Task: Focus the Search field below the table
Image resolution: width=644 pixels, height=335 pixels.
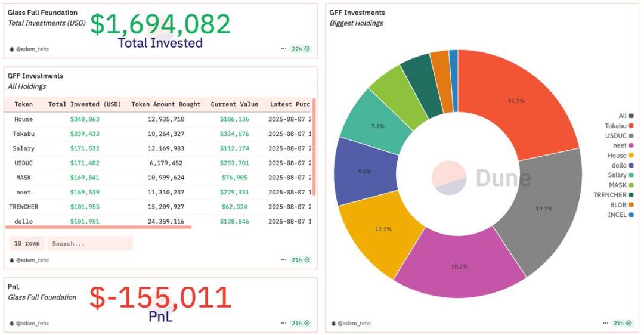Action: (x=89, y=244)
